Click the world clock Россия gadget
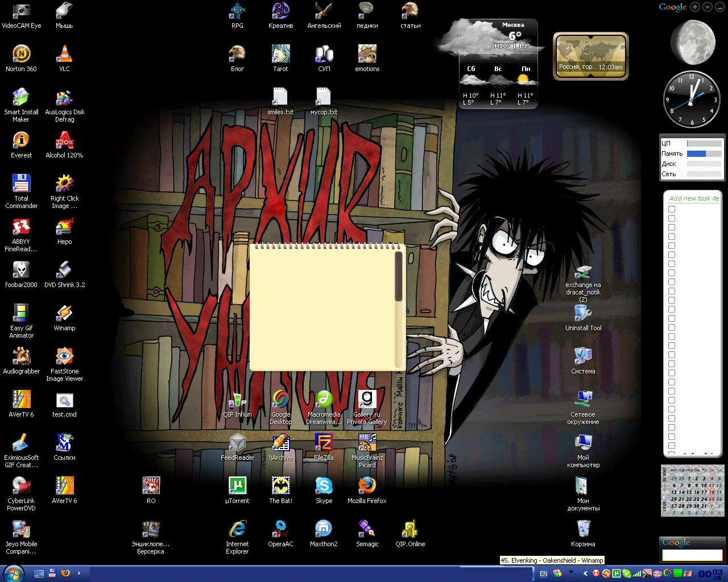The height and width of the screenshot is (582, 728). tap(591, 56)
